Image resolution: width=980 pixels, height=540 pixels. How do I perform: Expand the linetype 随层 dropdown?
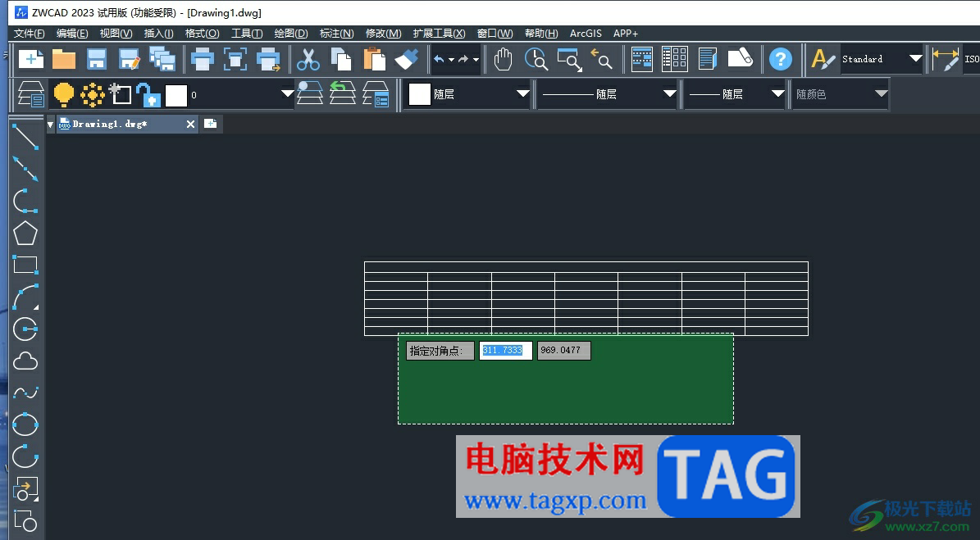tap(669, 93)
